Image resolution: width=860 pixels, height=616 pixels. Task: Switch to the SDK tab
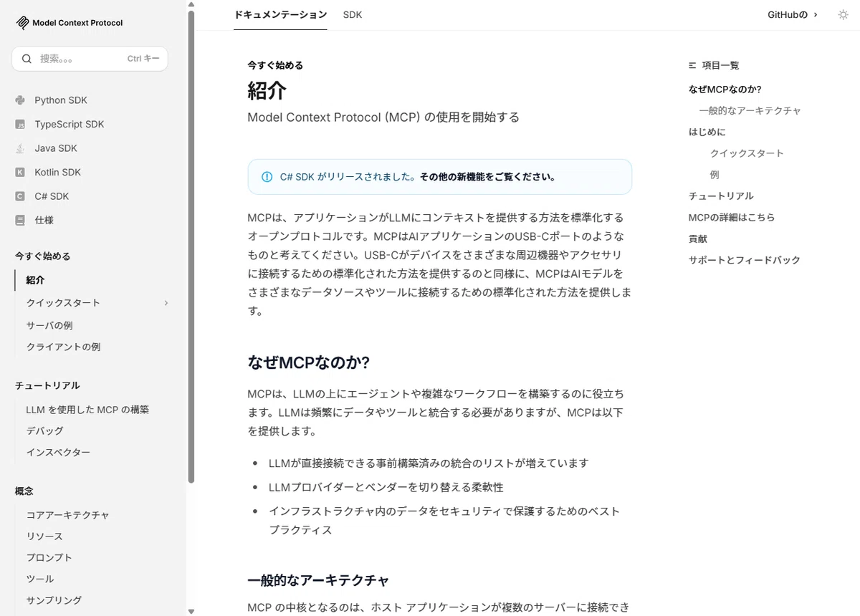tap(353, 14)
